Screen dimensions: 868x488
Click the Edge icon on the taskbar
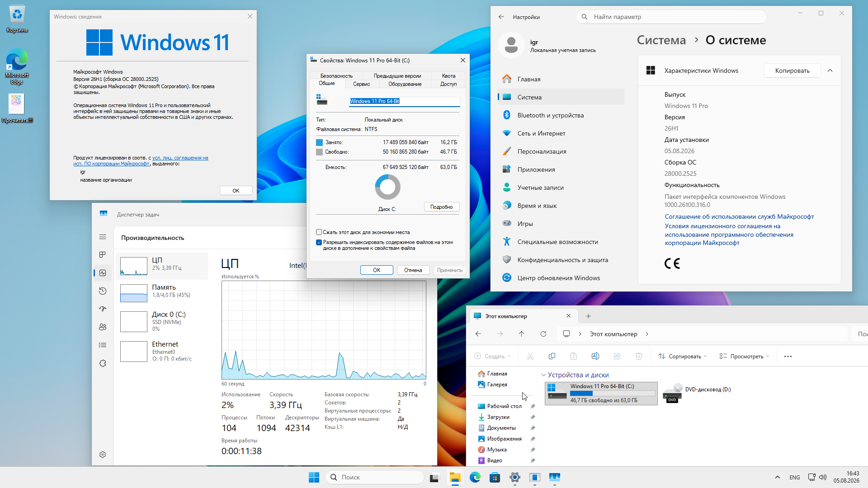click(x=475, y=477)
